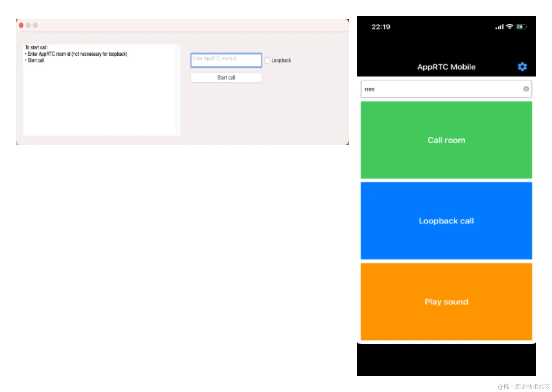Click the Start call button

point(226,78)
